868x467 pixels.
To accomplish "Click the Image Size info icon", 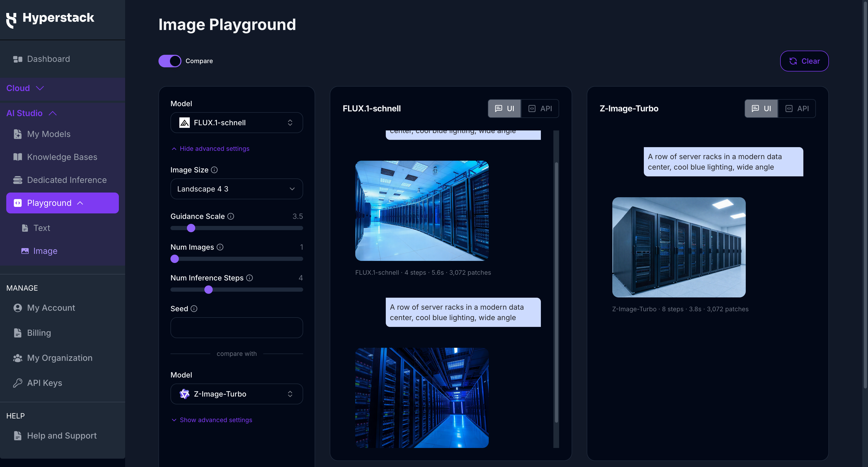I will pyautogui.click(x=214, y=170).
